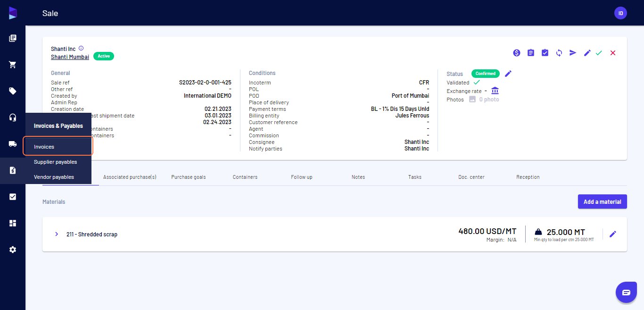
Task: Click the send paper-plane icon
Action: tap(573, 53)
